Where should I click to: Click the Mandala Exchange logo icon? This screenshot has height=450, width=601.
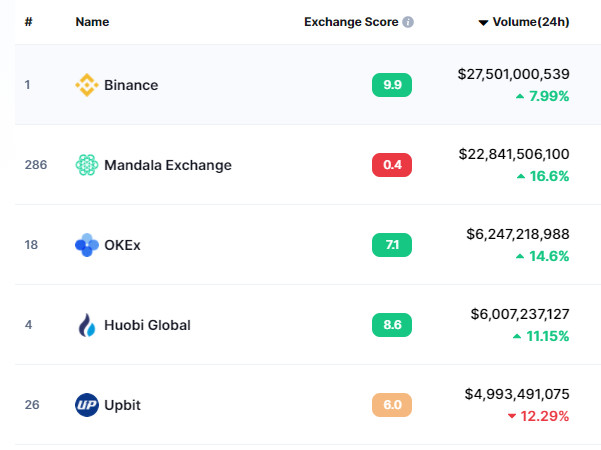[x=87, y=165]
